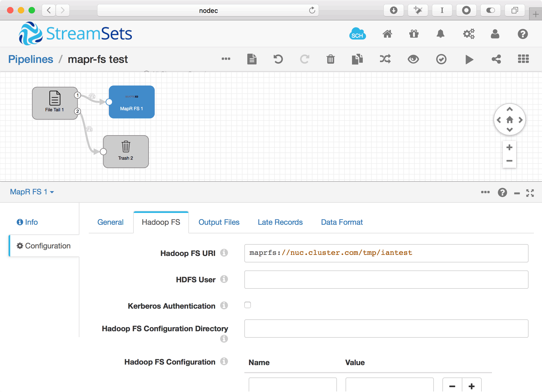Open the Data Format tab

pos(342,222)
